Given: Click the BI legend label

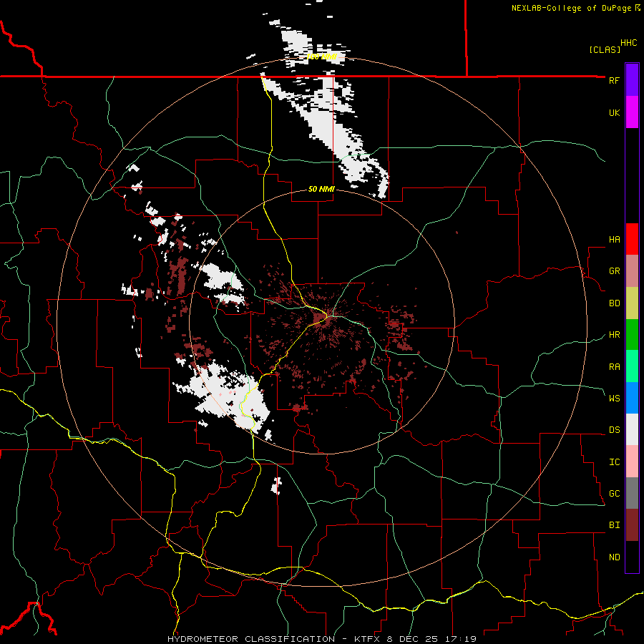Looking at the screenshot, I should pos(614,525).
